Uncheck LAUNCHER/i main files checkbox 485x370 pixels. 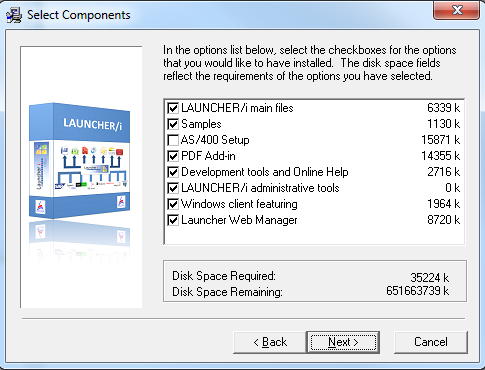pos(173,108)
